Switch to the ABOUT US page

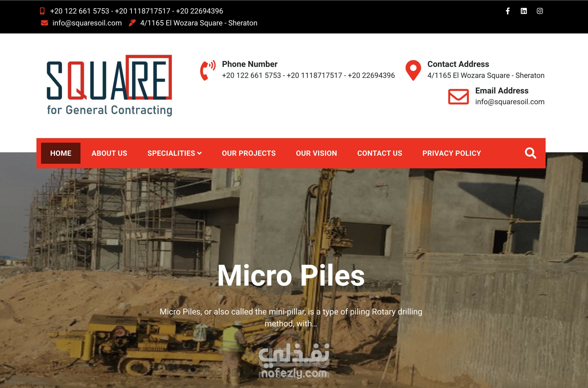point(109,153)
